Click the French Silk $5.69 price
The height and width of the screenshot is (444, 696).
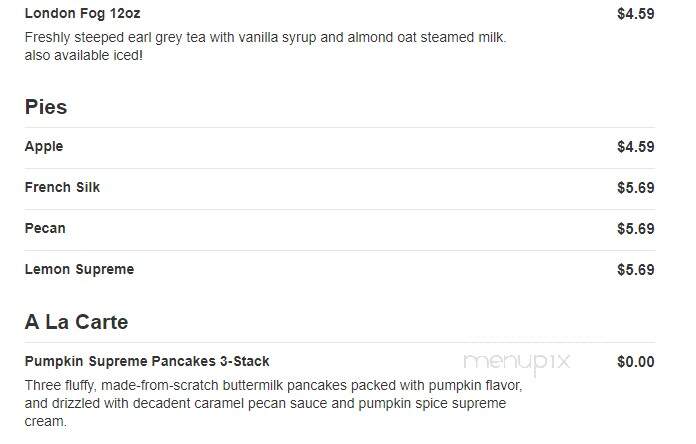tap(636, 188)
